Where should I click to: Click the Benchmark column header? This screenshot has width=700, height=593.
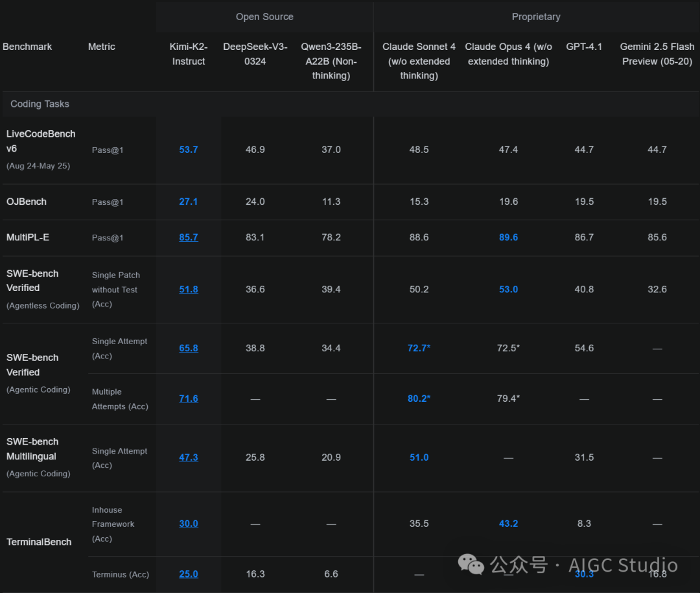[27, 47]
